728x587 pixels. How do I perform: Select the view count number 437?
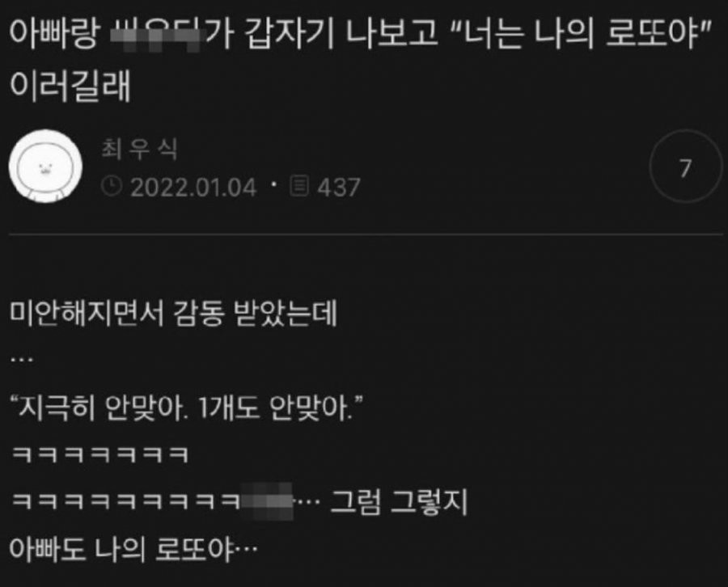tap(339, 188)
